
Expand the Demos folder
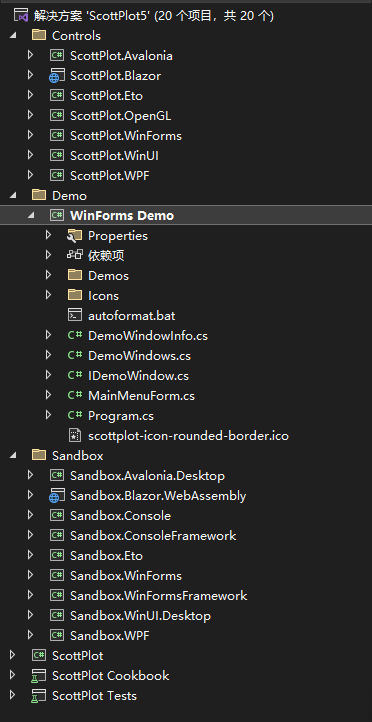(48, 275)
